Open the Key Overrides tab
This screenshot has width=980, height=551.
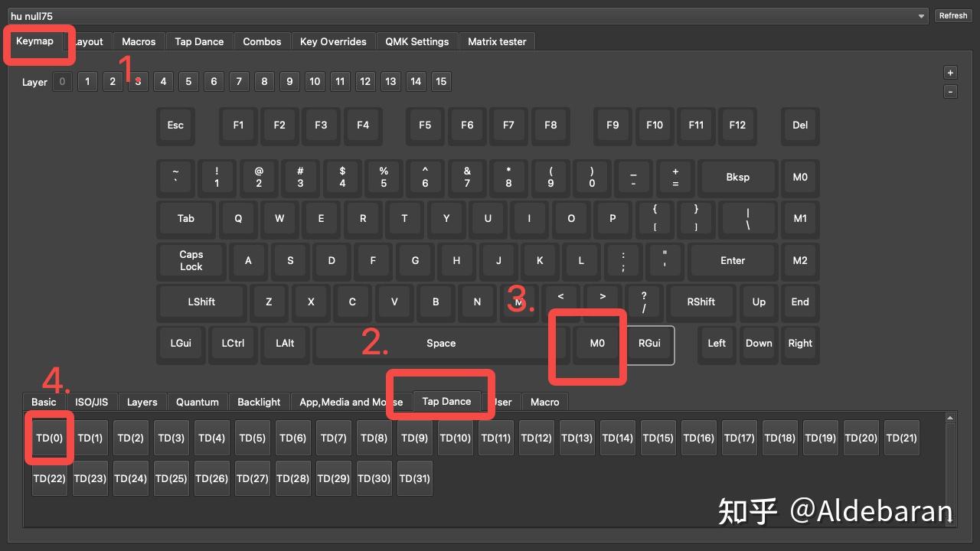(x=333, y=41)
